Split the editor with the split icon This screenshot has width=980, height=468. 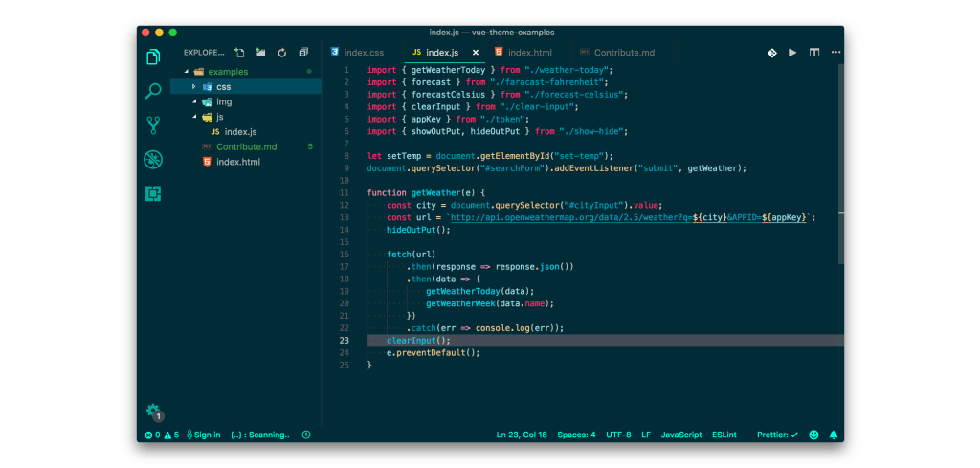click(814, 53)
